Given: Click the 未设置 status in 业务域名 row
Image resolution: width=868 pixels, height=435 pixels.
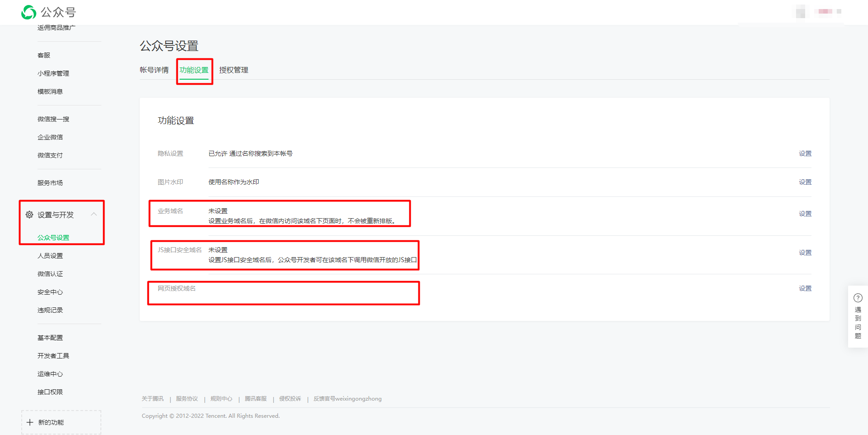Looking at the screenshot, I should pos(218,211).
